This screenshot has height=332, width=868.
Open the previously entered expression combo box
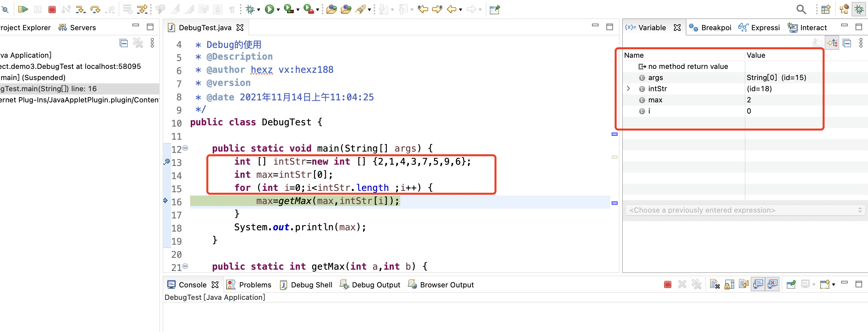click(x=745, y=210)
